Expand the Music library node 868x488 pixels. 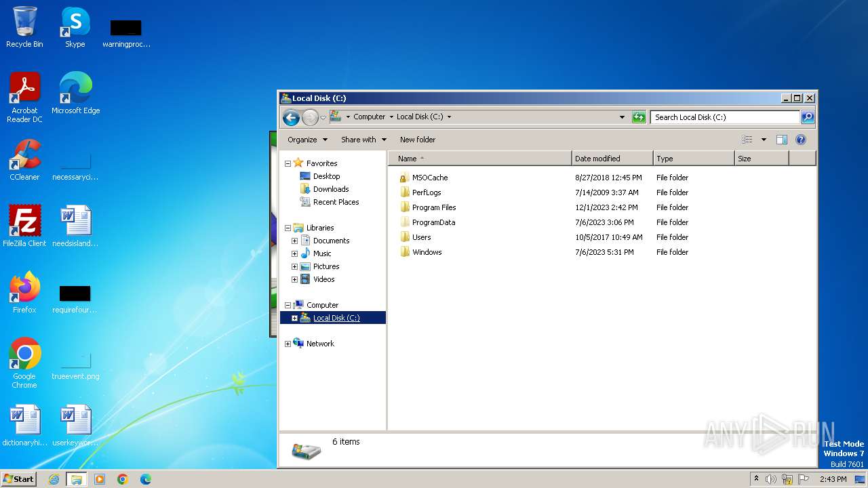(x=294, y=253)
